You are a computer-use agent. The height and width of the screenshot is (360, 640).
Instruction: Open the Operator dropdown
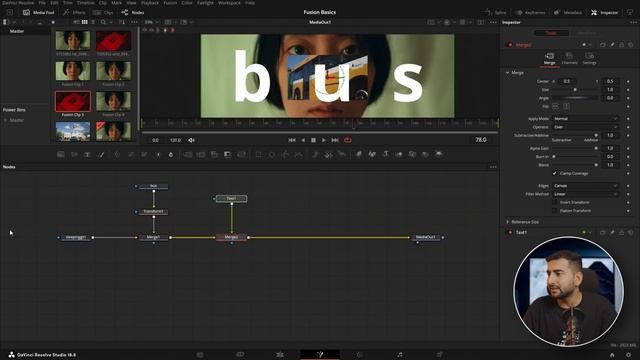(x=585, y=127)
